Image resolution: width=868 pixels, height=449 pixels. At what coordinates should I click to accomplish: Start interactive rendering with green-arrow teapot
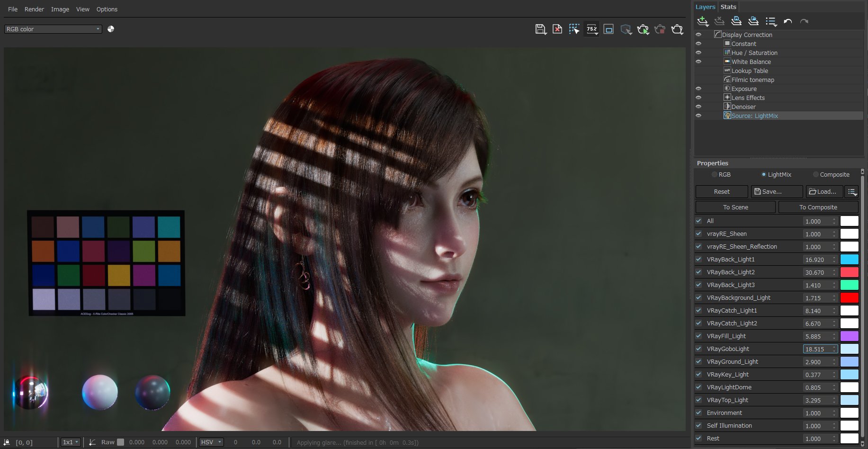coord(643,29)
